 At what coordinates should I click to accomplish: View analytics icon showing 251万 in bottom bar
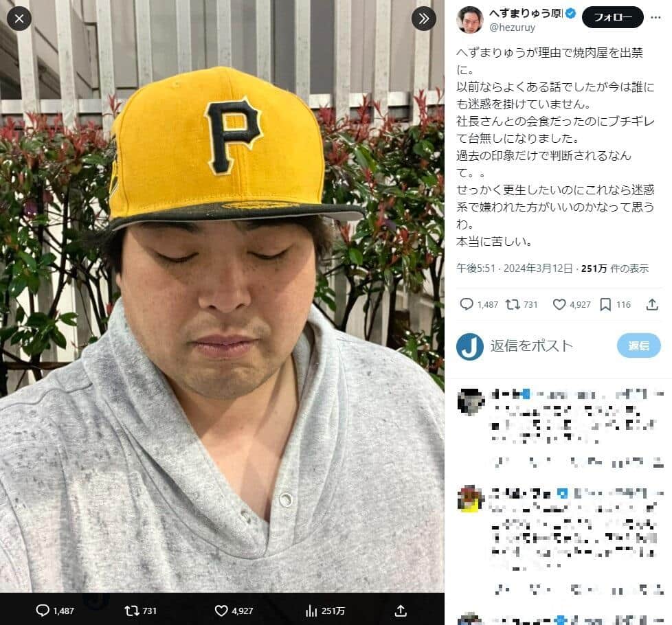311,611
